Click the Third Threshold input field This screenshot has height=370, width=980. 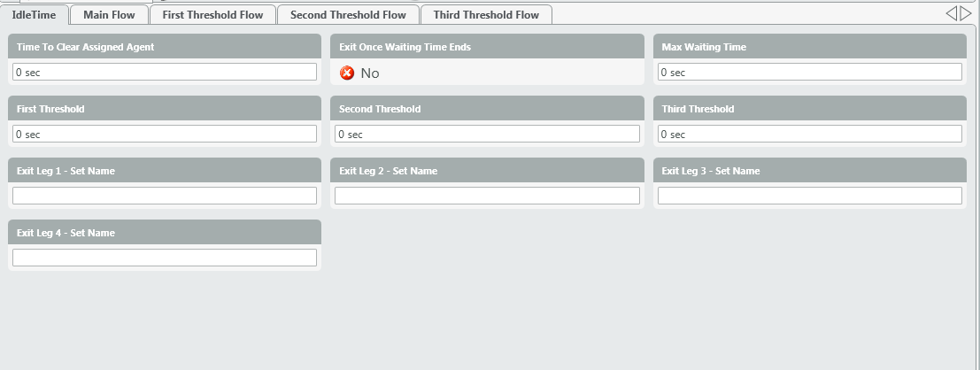coord(810,135)
